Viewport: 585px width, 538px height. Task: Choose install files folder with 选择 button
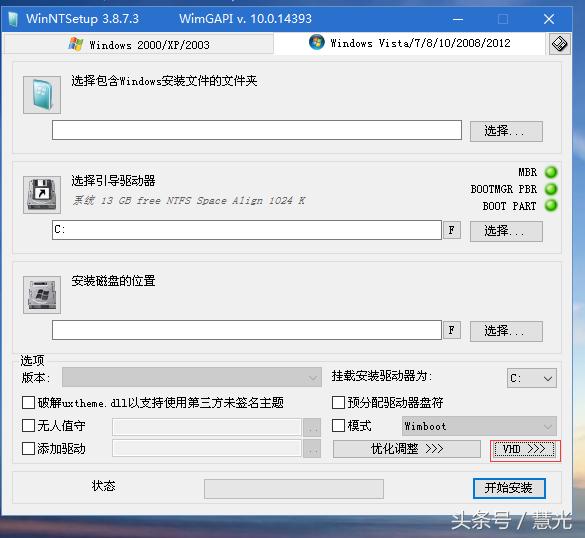coord(506,131)
